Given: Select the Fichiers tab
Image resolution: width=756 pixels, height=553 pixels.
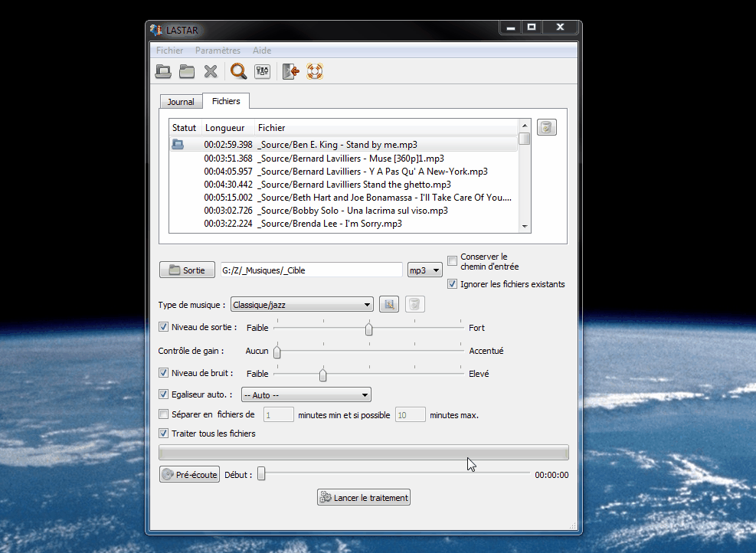Looking at the screenshot, I should coord(226,101).
